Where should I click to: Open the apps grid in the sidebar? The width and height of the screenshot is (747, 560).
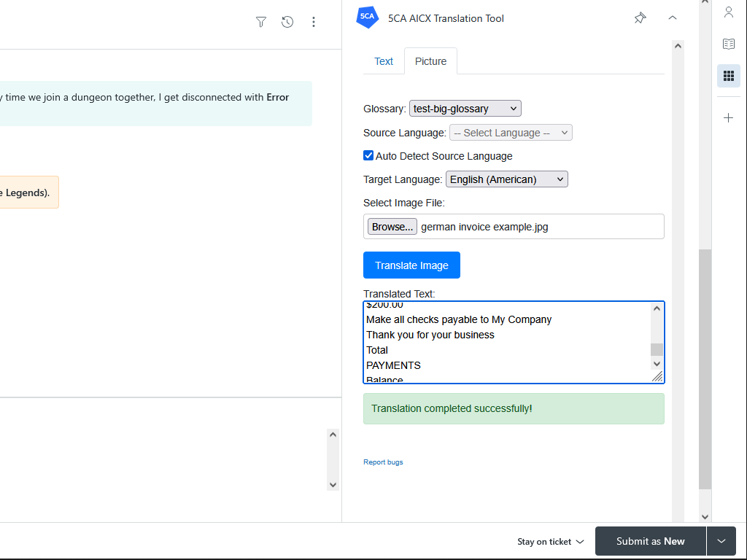point(728,75)
